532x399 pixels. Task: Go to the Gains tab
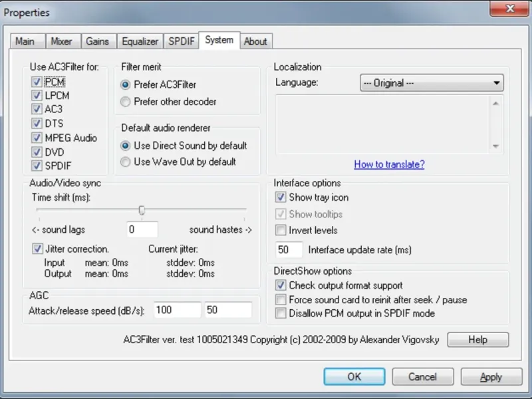pyautogui.click(x=98, y=41)
